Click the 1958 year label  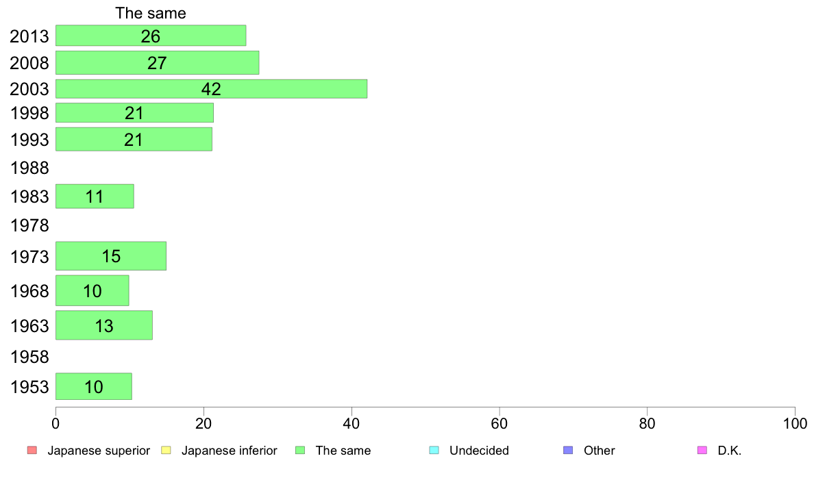tap(29, 357)
